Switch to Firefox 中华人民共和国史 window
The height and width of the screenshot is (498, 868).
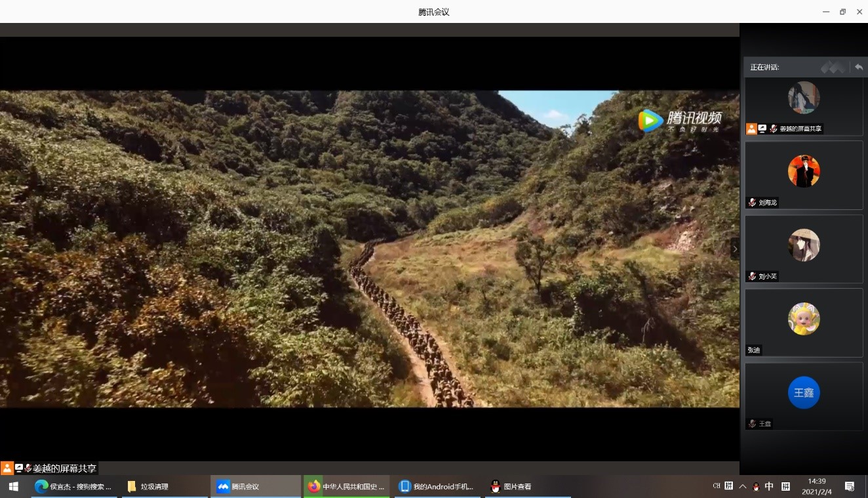coord(346,486)
